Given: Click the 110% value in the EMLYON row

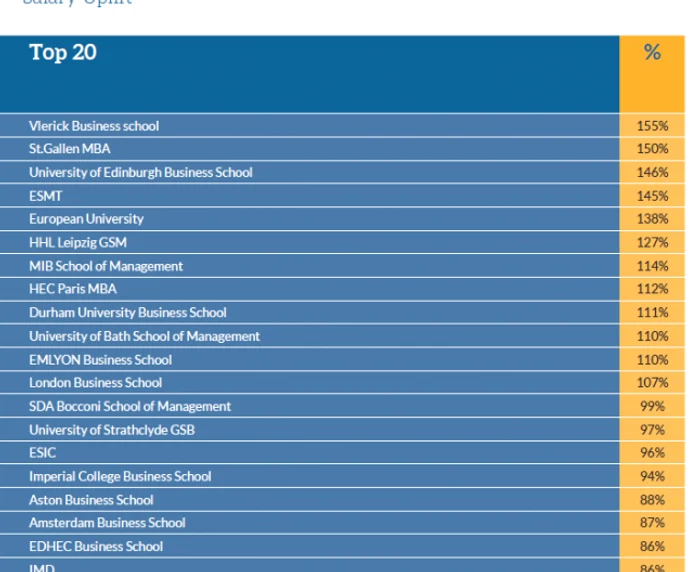Looking at the screenshot, I should coord(652,360).
